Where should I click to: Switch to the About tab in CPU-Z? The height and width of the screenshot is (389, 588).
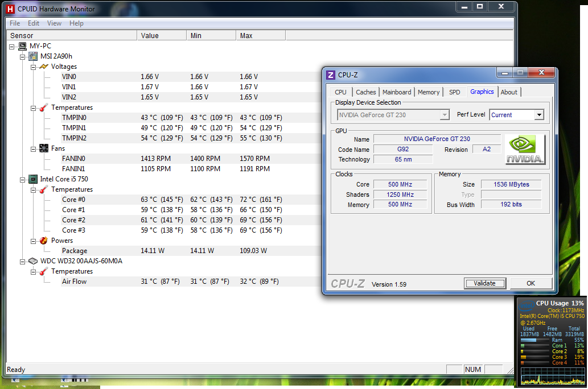point(509,92)
